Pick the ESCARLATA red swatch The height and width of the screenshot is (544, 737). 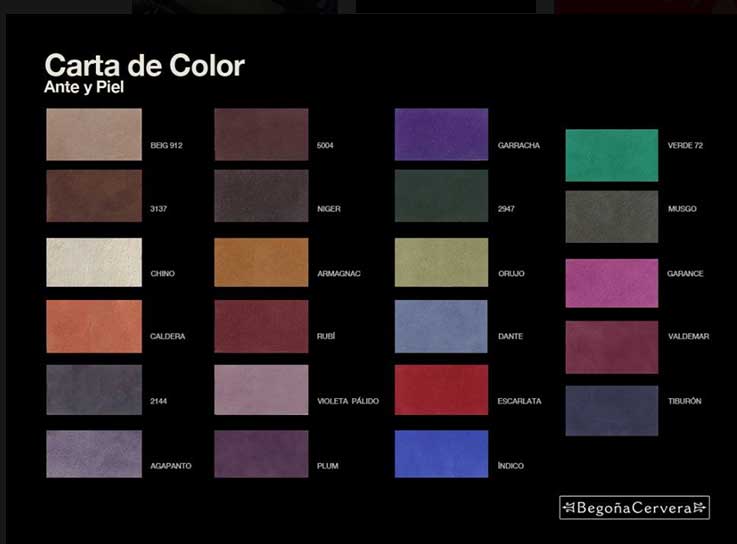(441, 390)
